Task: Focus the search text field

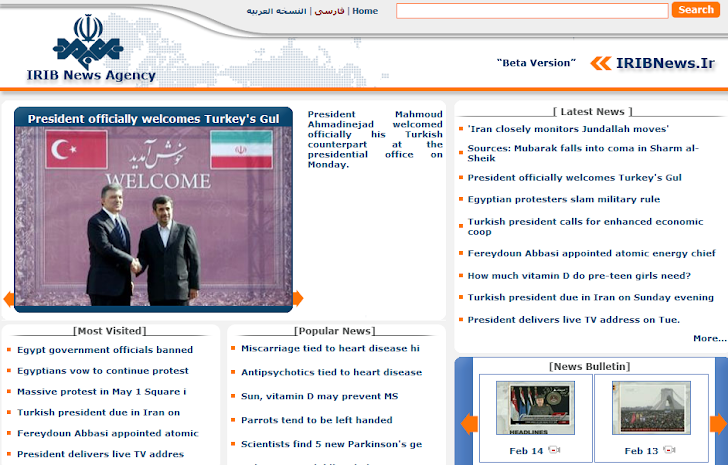Action: click(532, 11)
